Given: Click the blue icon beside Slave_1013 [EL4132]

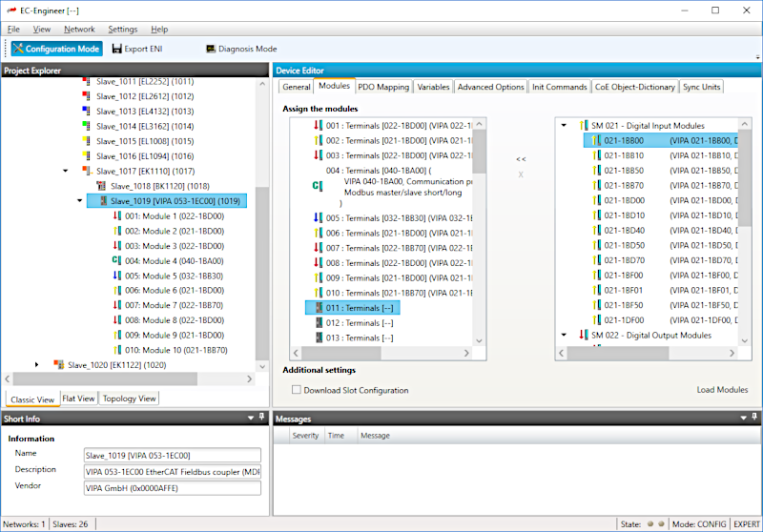Looking at the screenshot, I should click(86, 112).
